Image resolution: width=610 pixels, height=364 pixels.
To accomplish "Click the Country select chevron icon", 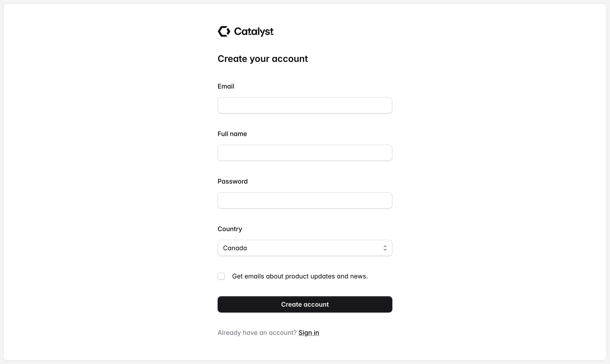I will (385, 248).
